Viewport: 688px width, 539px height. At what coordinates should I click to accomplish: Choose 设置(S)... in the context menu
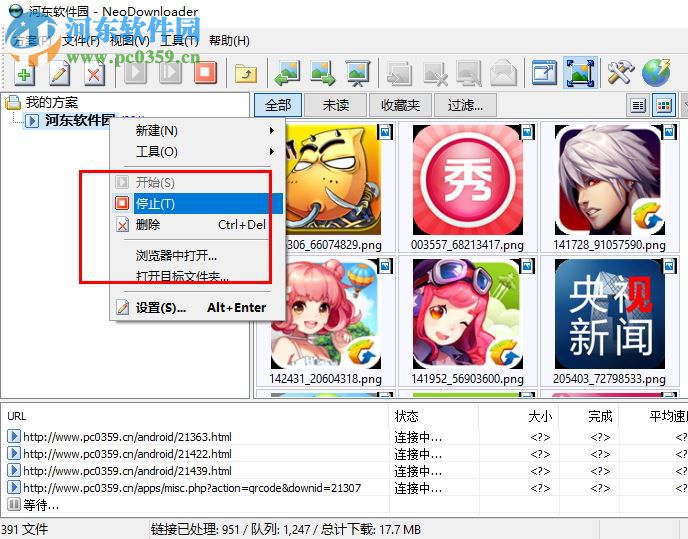[197, 307]
